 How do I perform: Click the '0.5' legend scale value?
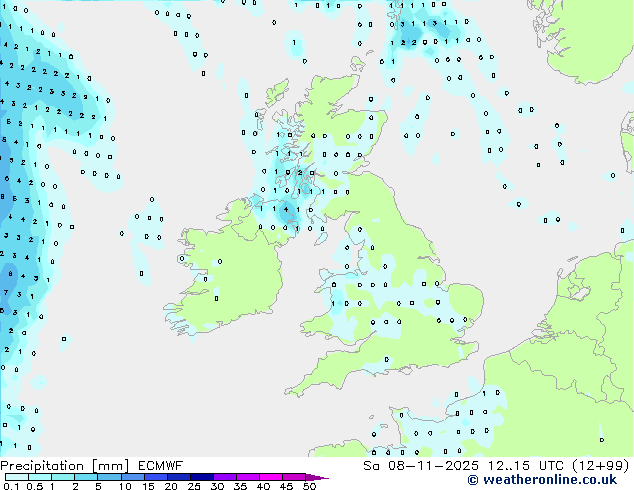coord(34,486)
